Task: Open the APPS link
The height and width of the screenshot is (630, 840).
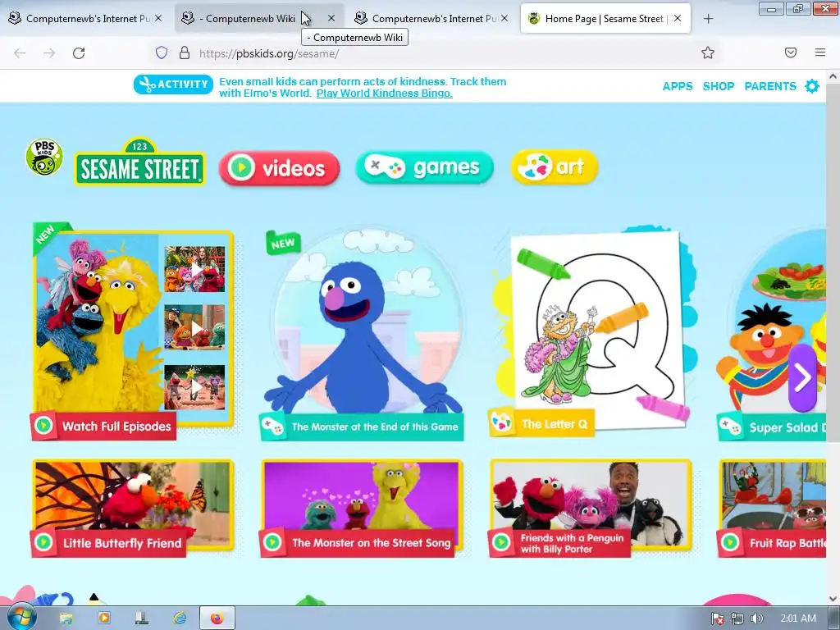Action: tap(677, 86)
